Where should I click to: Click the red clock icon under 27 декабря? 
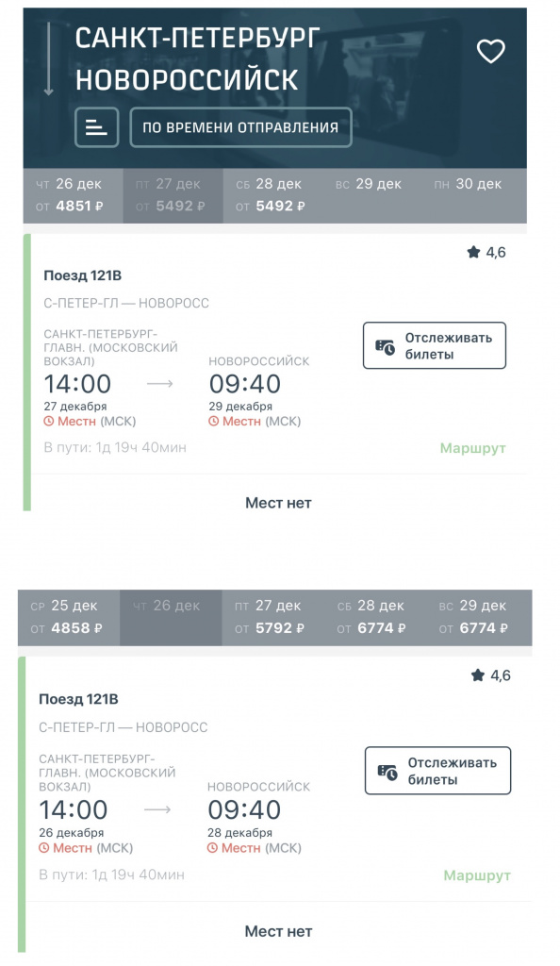pyautogui.click(x=49, y=422)
